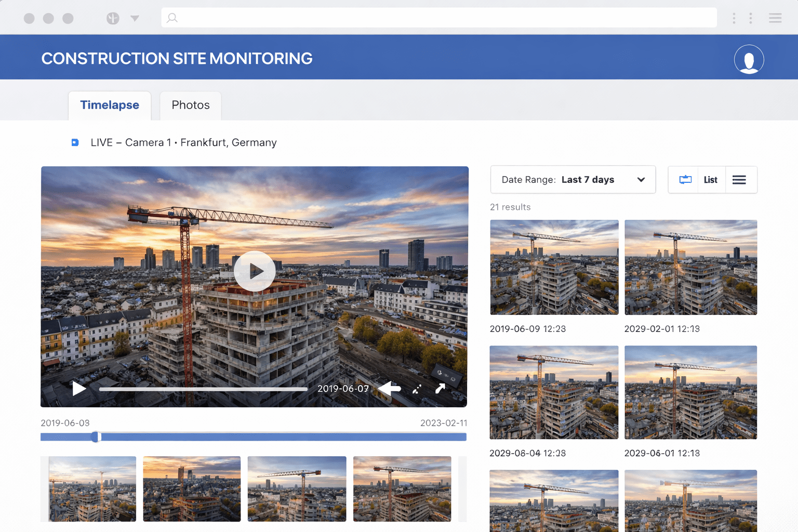Click the blue LIVE camera indicator icon
Viewport: 798px width, 532px height.
click(75, 142)
